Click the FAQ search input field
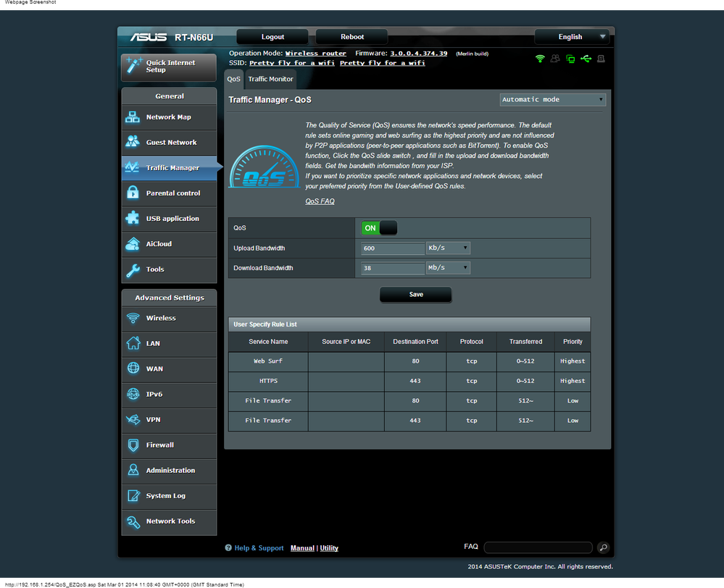This screenshot has width=724, height=588. coord(538,547)
